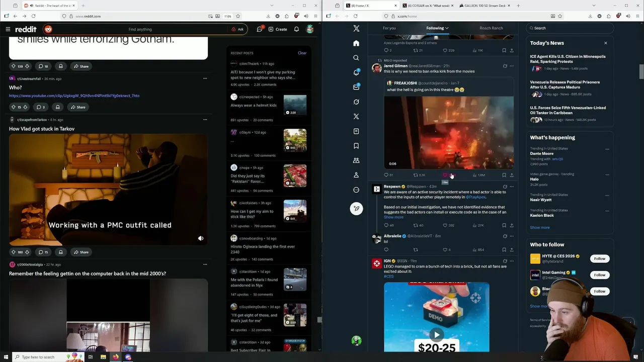Viewport: 644px width, 362px height.
Task: Open the Reddit hamburger menu
Action: [8, 29]
